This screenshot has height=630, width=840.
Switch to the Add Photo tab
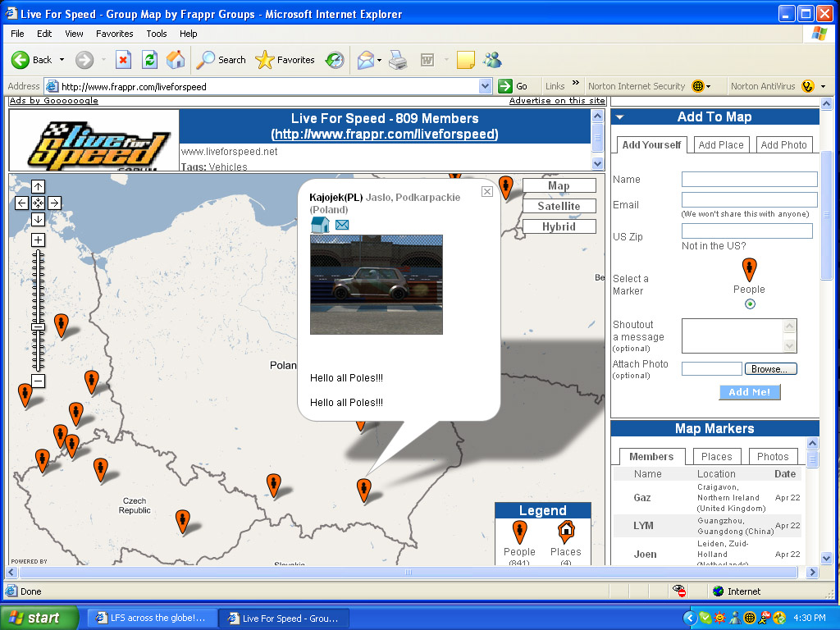click(783, 145)
